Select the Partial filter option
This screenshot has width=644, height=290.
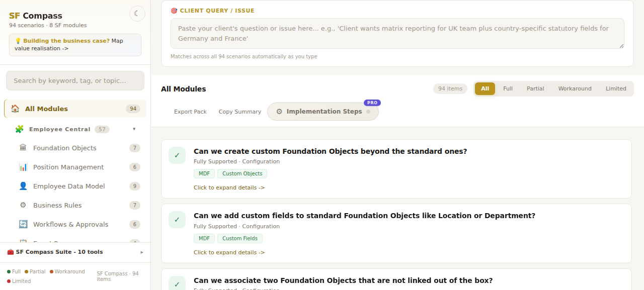(x=535, y=88)
